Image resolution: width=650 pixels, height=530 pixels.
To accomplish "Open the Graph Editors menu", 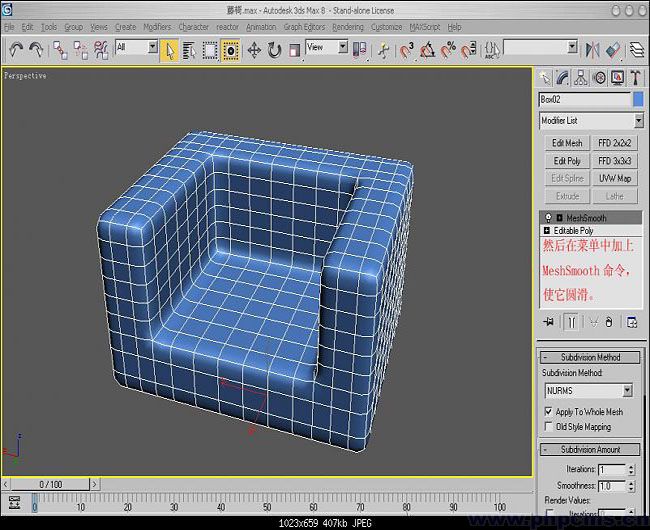I will [x=304, y=27].
